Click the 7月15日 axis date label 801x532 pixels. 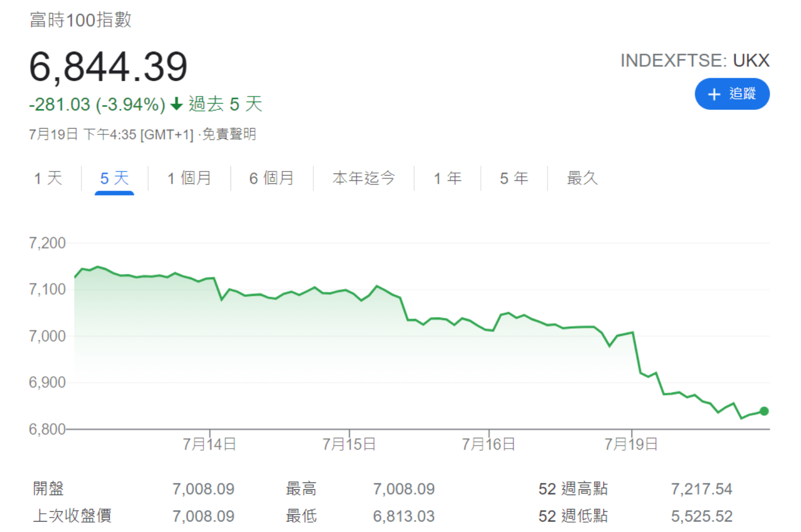coord(349,444)
